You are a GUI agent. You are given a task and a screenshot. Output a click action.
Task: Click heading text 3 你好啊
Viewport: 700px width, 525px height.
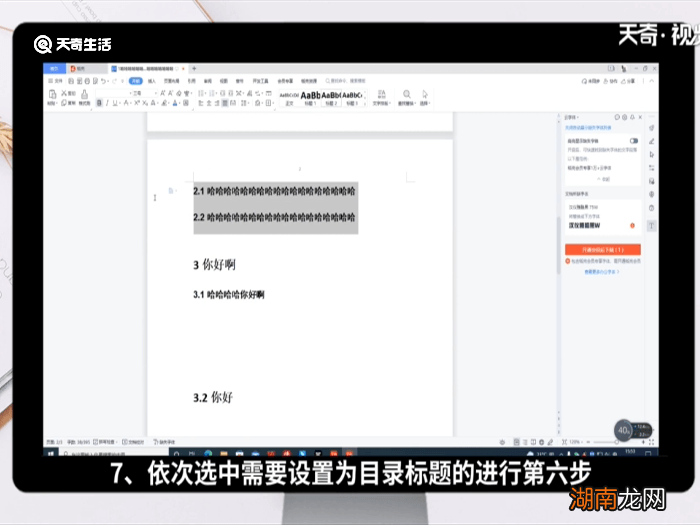tap(214, 265)
